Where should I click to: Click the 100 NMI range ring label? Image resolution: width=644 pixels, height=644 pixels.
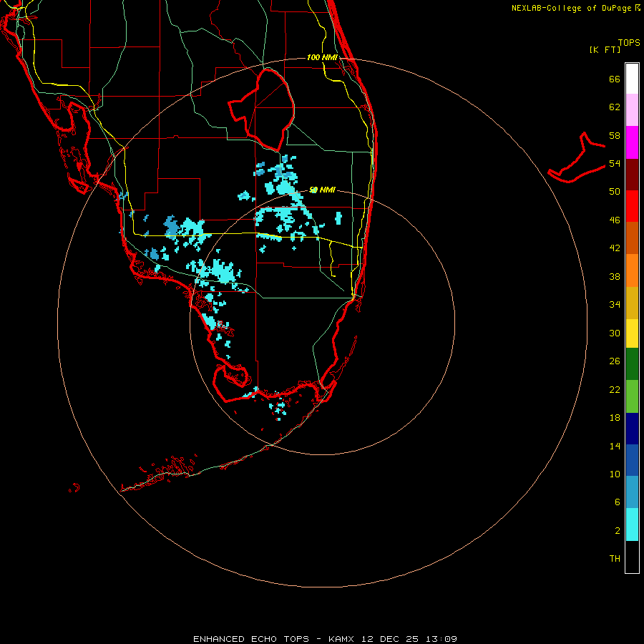click(322, 57)
